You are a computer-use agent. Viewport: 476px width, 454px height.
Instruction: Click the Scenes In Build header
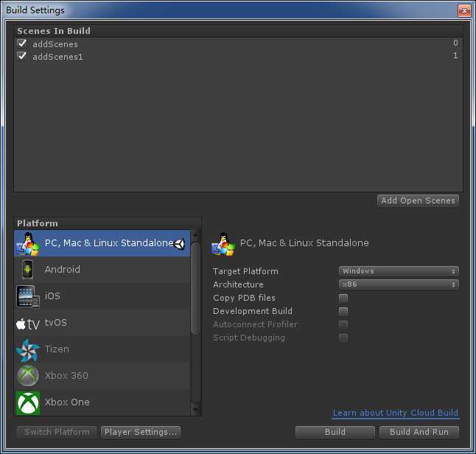tap(54, 31)
